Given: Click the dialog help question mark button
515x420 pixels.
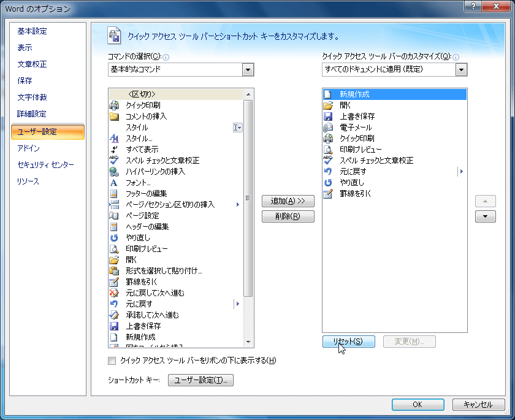Looking at the screenshot, I should point(473,6).
